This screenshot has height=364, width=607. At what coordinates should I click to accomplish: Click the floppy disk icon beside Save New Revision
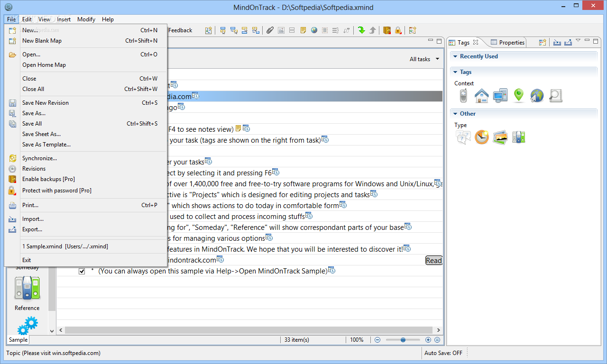point(13,103)
